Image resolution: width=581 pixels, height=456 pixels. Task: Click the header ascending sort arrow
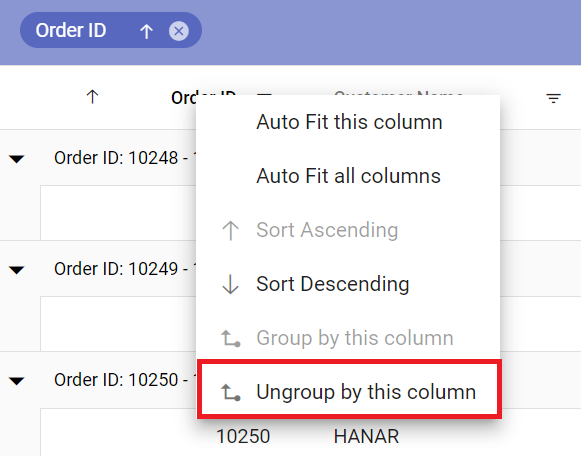point(92,97)
